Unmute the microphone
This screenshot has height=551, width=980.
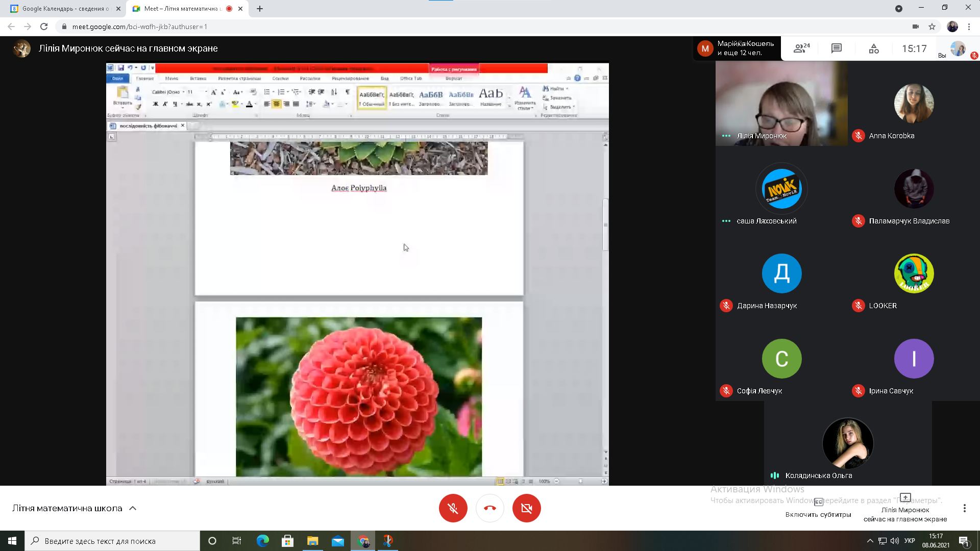click(x=453, y=508)
